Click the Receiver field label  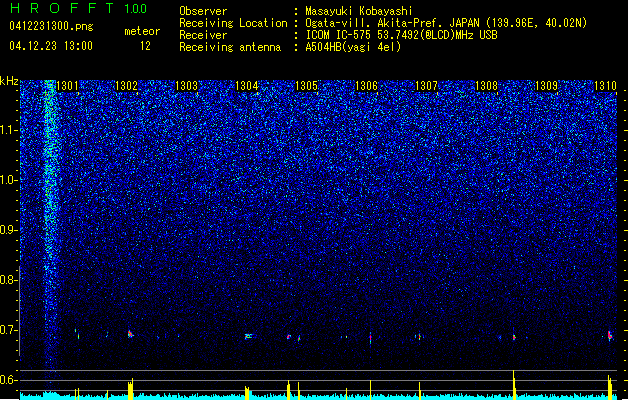coord(203,35)
